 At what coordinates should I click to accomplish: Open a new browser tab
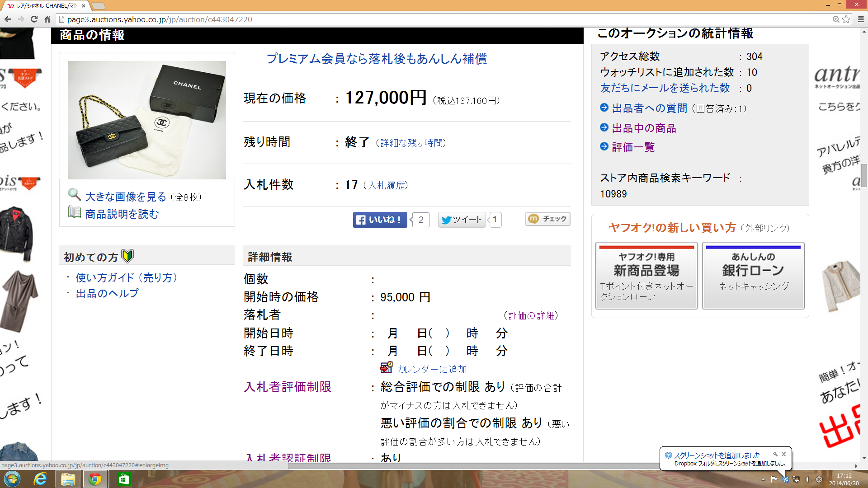point(98,6)
